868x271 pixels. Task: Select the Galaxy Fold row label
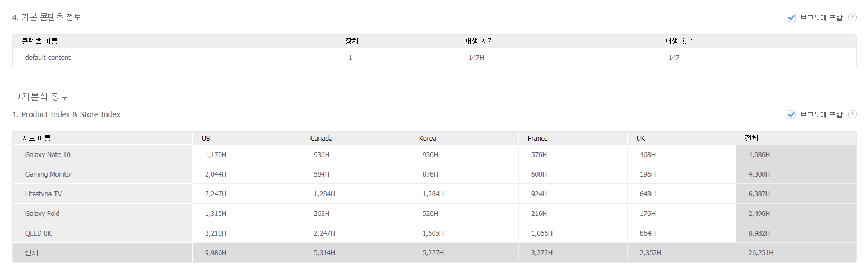pos(42,214)
